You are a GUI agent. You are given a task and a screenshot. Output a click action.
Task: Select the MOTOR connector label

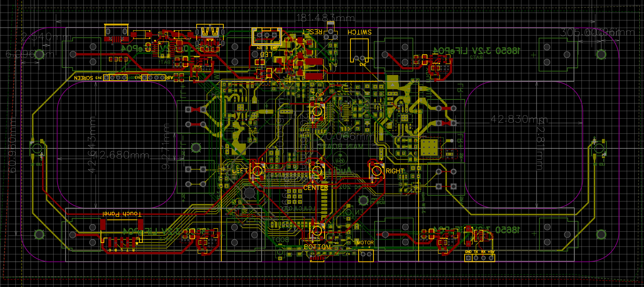tap(365, 243)
